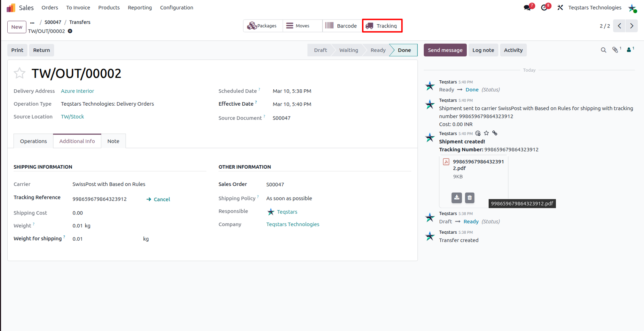
Task: Click the debug tools wrench icon
Action: tap(560, 8)
